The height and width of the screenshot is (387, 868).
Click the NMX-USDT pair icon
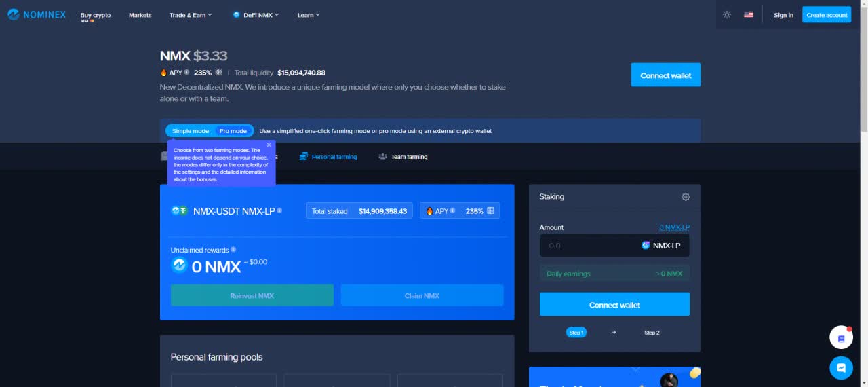click(179, 210)
